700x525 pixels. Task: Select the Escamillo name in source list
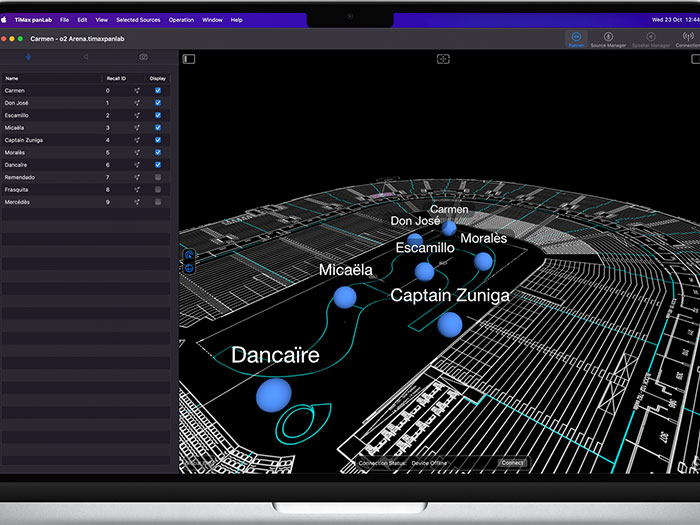[17, 116]
